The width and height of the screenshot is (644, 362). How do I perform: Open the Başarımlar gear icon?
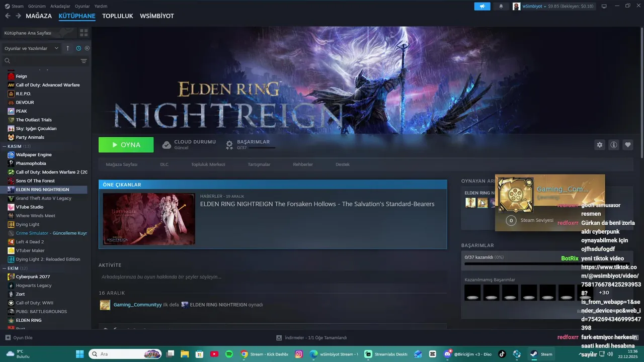point(229,145)
